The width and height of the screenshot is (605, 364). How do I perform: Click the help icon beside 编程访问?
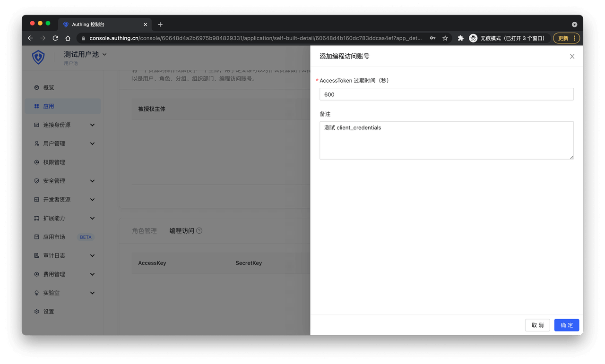pyautogui.click(x=199, y=231)
